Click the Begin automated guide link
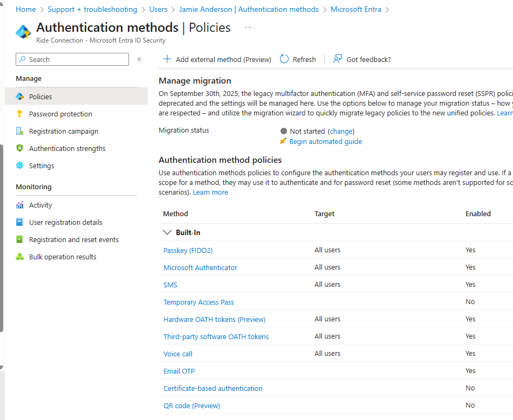Image resolution: width=513 pixels, height=420 pixels. click(325, 141)
